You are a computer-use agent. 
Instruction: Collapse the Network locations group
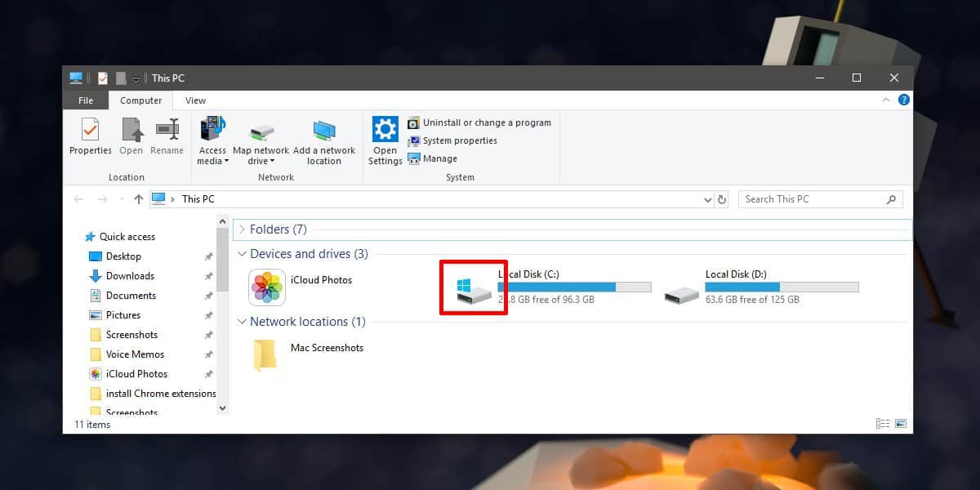(x=242, y=322)
